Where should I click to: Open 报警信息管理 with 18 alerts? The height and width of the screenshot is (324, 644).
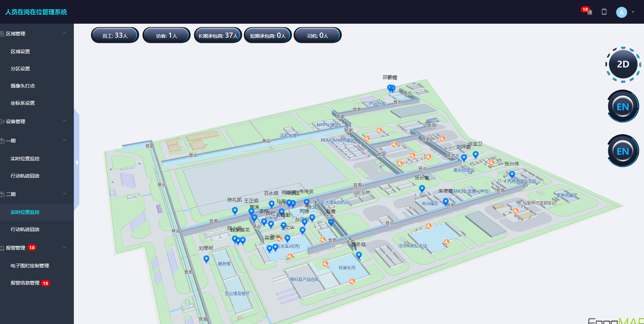click(25, 283)
